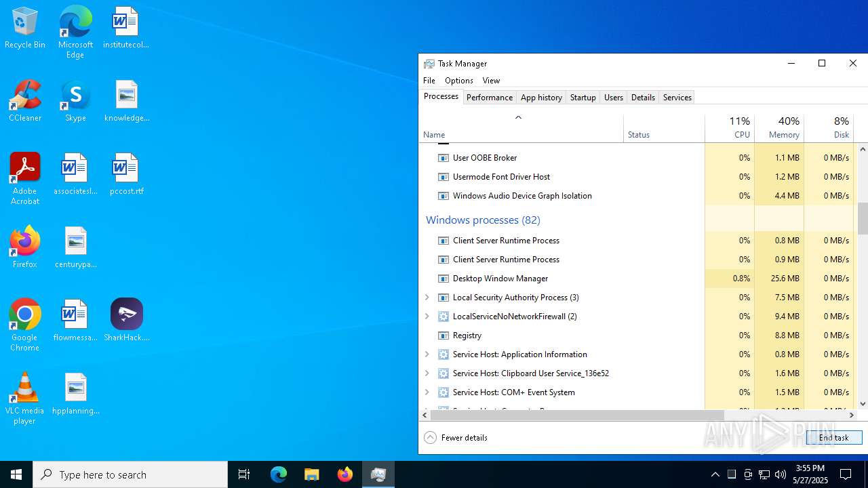Open the Adobe Acrobat desktop shortcut

25,179
